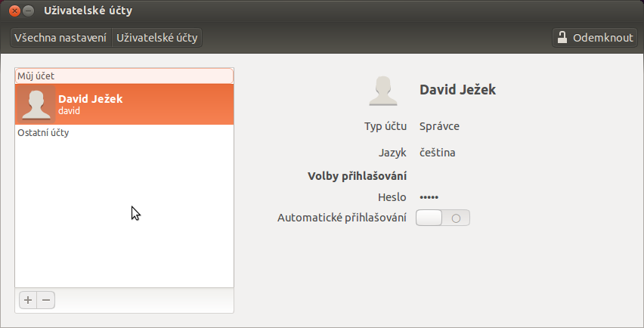Minimize the window using the title bar button
This screenshot has height=328, width=644.
[28, 11]
